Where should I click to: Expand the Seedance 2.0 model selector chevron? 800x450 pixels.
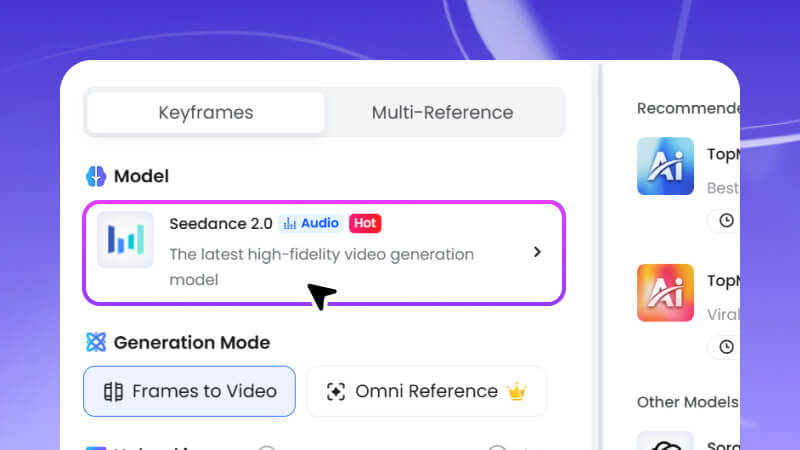pyautogui.click(x=537, y=252)
